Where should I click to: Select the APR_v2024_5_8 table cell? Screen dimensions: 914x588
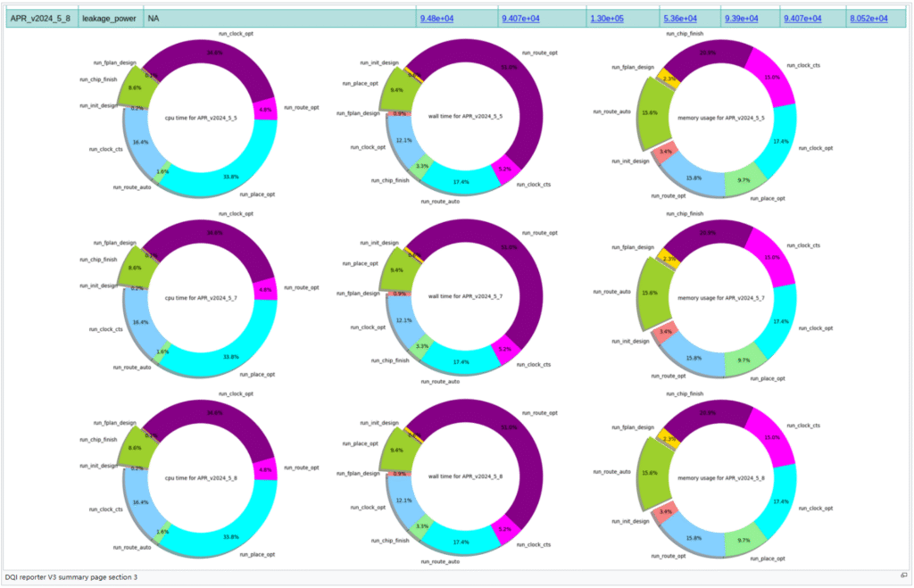tap(40, 19)
